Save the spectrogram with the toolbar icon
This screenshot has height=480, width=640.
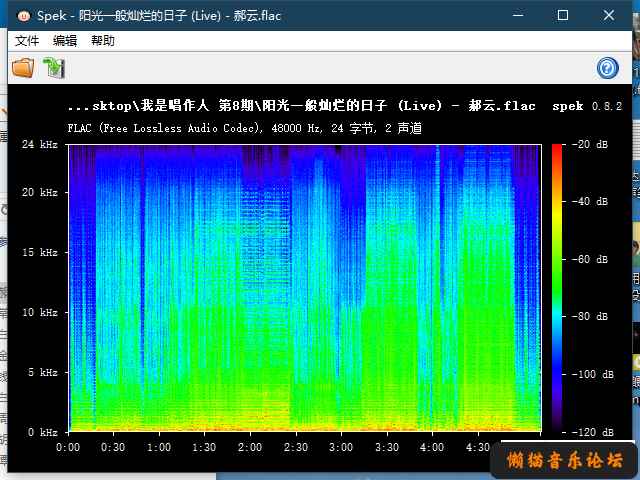54,67
